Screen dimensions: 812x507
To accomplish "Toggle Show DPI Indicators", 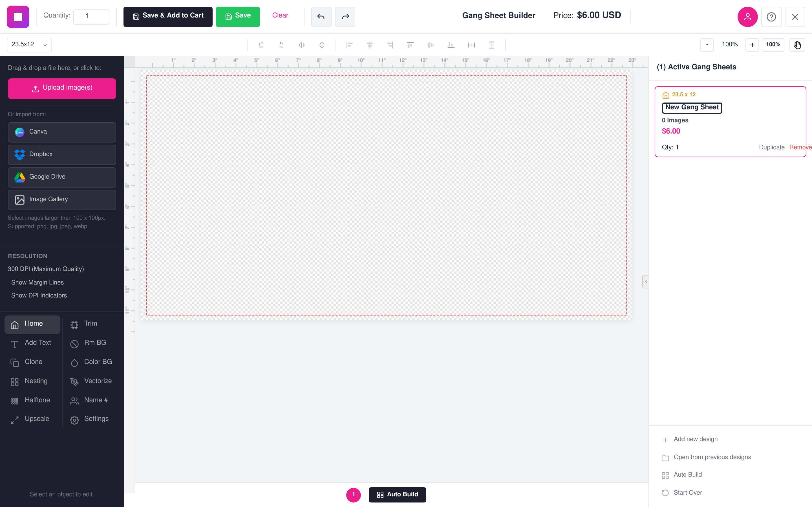I will 39,295.
